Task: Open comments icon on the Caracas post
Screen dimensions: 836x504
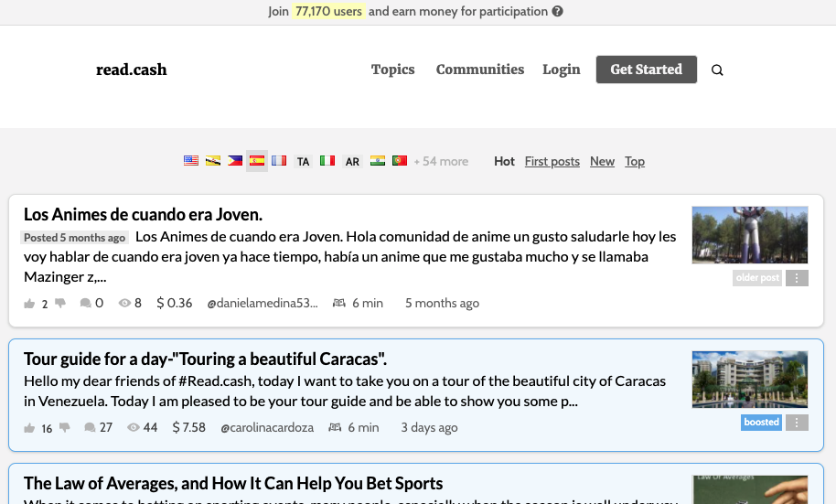Action: point(90,427)
